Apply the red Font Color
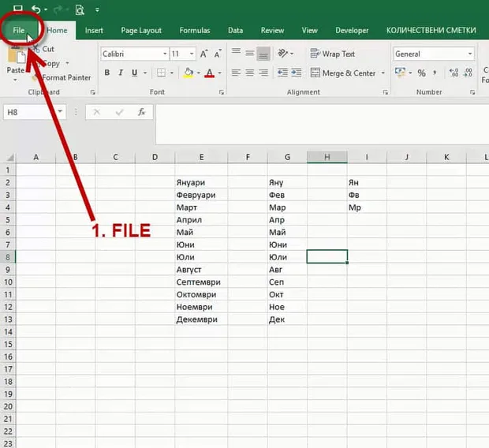Image resolution: width=489 pixels, height=448 pixels. (x=210, y=73)
